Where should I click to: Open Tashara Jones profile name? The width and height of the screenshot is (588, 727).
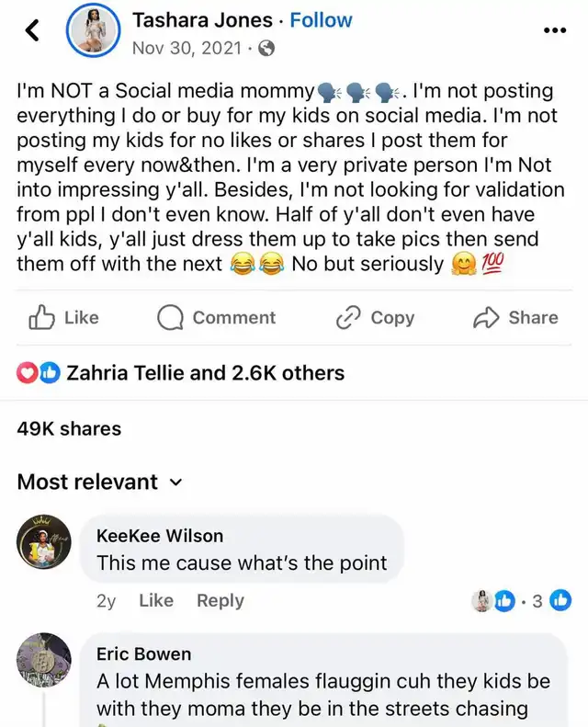coord(204,19)
